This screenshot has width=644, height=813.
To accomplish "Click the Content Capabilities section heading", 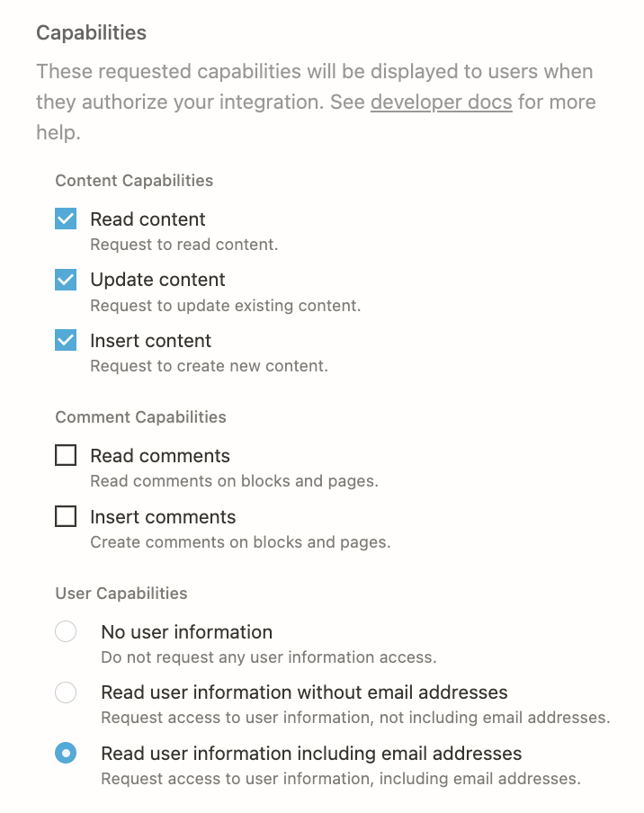I will point(134,180).
